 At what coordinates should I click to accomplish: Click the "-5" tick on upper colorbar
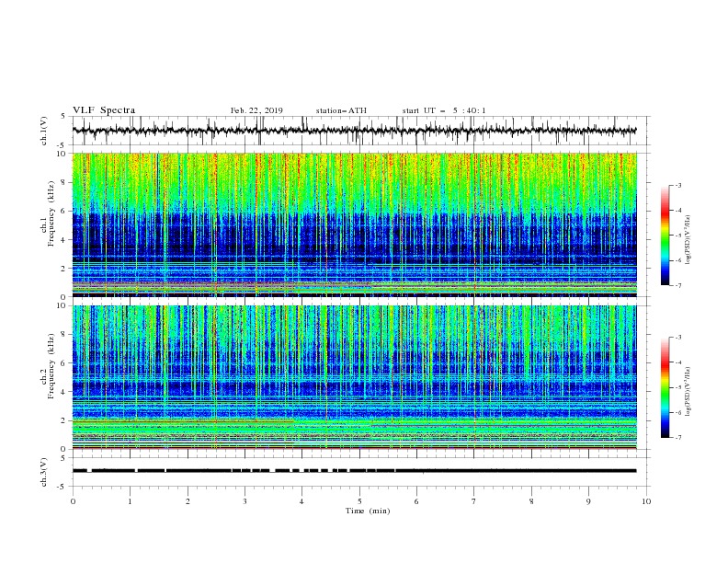(x=678, y=236)
